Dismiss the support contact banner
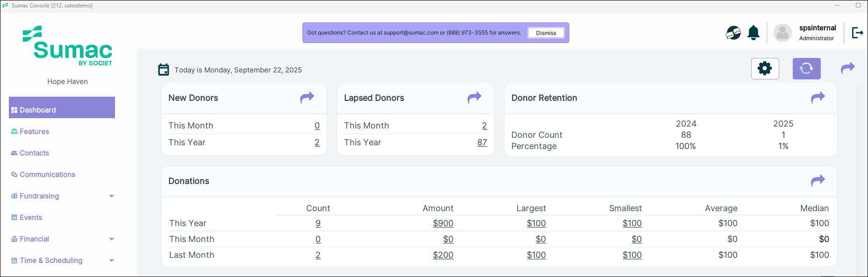868x277 pixels. point(546,33)
